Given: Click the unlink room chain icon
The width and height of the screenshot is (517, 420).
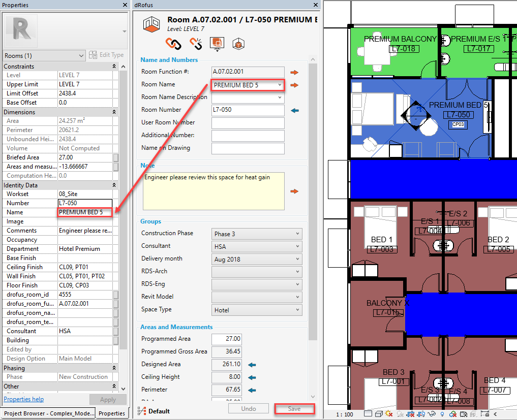Looking at the screenshot, I should [196, 44].
